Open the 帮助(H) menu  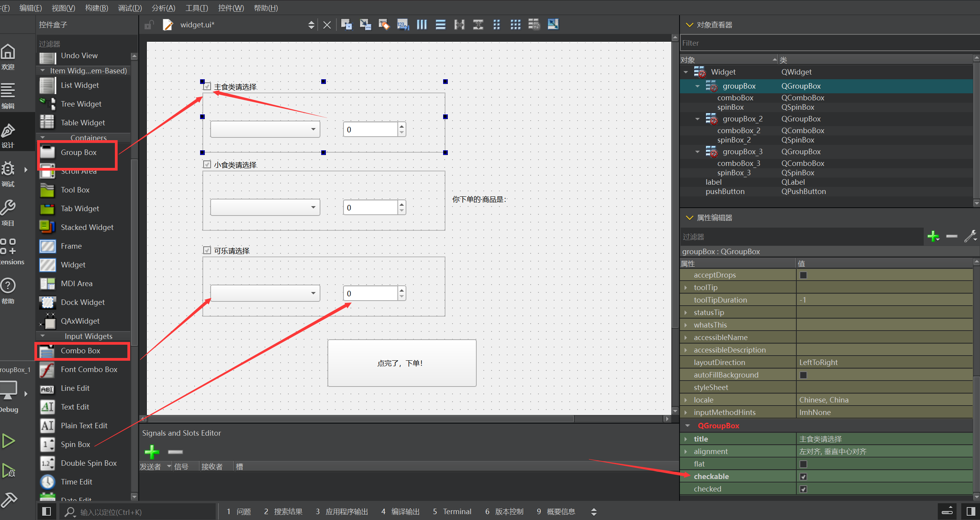click(266, 8)
